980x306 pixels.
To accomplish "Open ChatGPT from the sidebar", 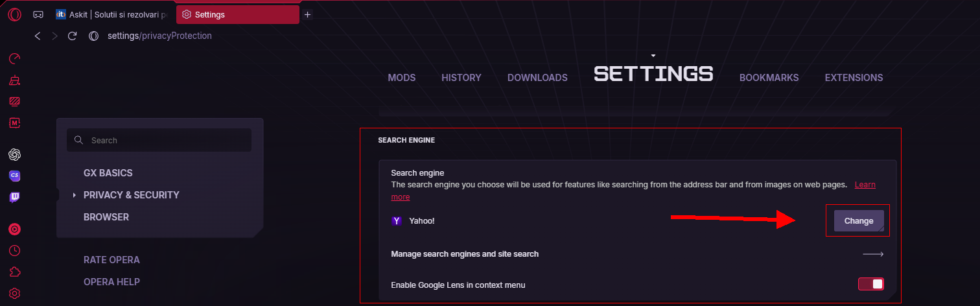I will point(14,154).
